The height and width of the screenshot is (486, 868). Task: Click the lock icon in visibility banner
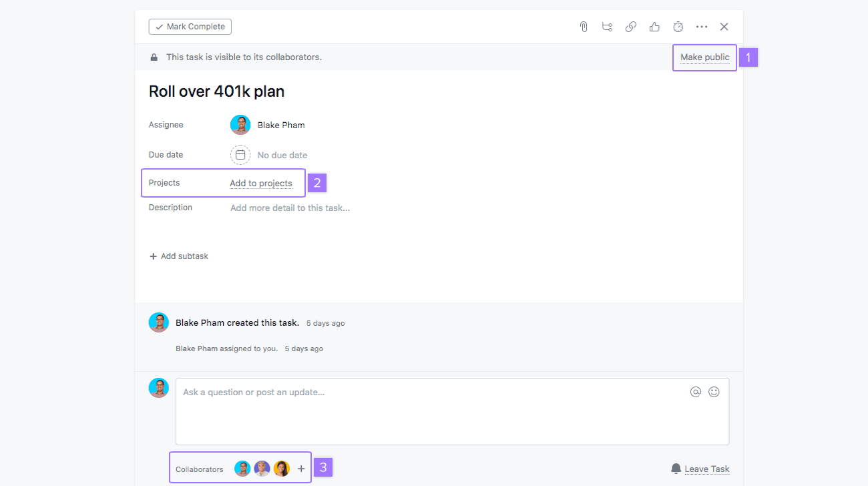tap(154, 57)
